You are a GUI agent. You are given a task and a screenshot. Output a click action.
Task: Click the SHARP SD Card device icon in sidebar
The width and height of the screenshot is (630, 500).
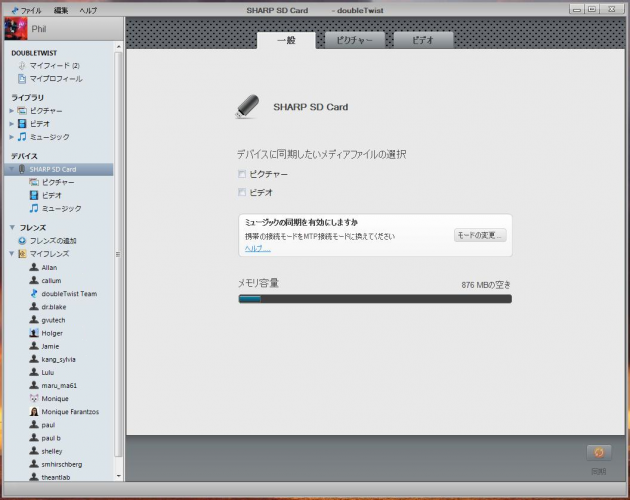coord(22,169)
